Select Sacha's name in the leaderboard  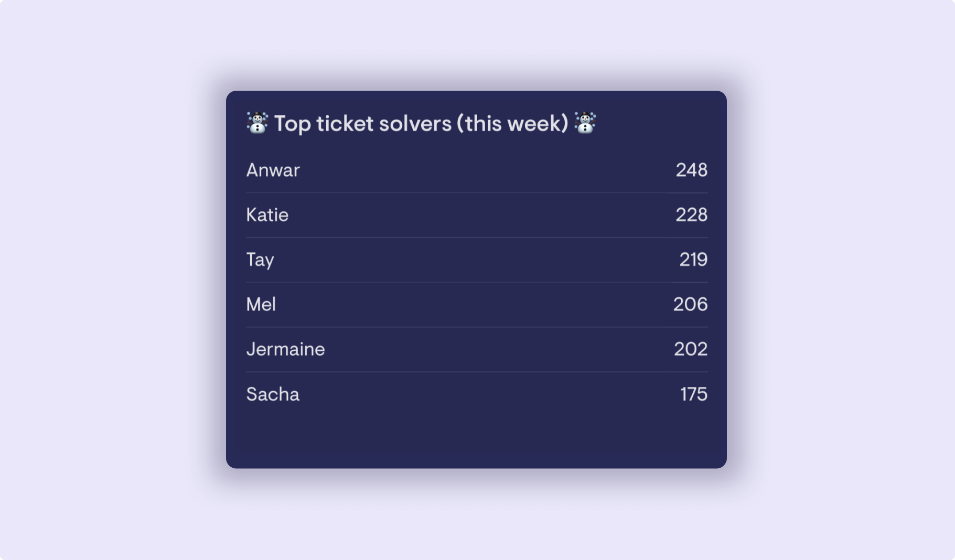click(273, 394)
